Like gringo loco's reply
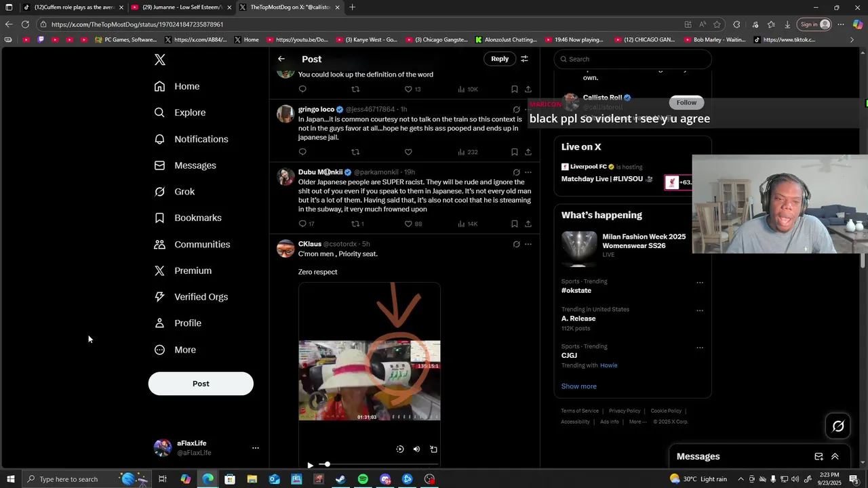This screenshot has width=868, height=488. tap(408, 152)
